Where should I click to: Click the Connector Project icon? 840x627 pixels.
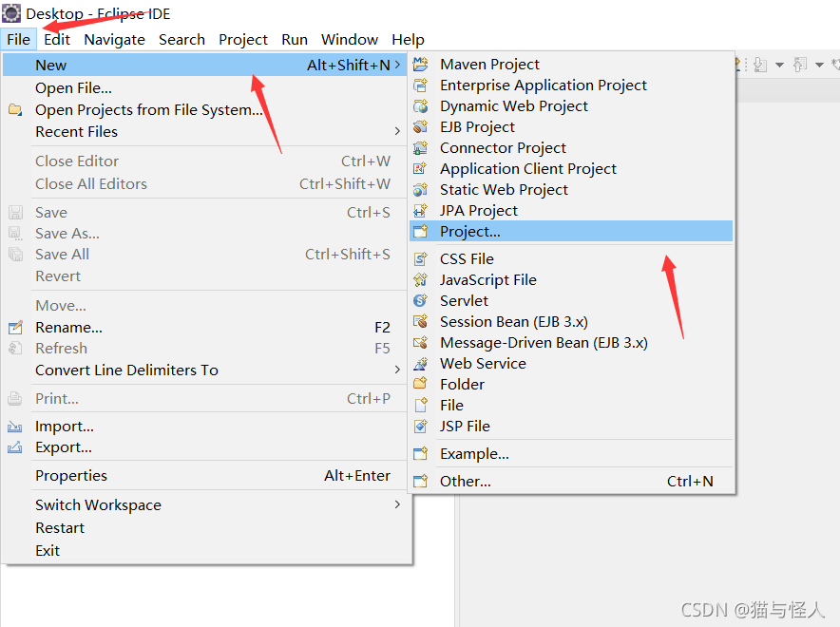click(x=421, y=148)
